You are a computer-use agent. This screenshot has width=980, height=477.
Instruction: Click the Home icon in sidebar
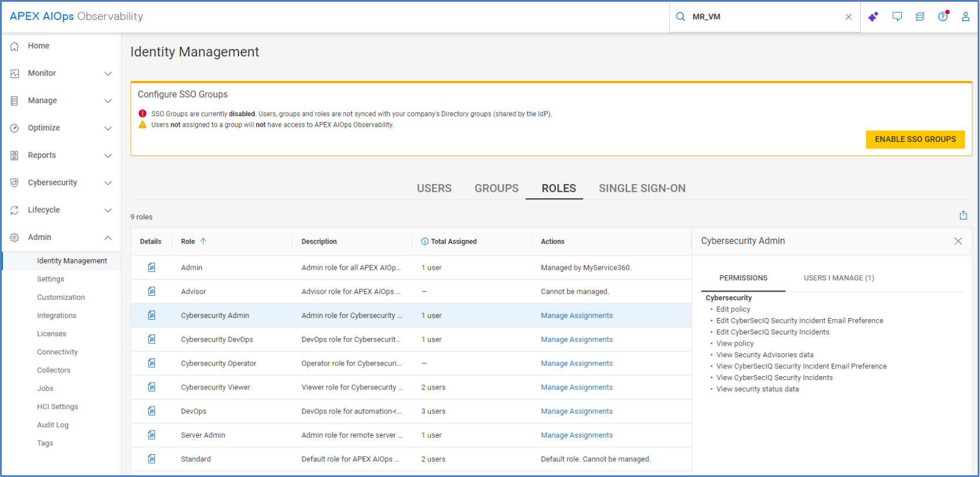pyautogui.click(x=15, y=46)
